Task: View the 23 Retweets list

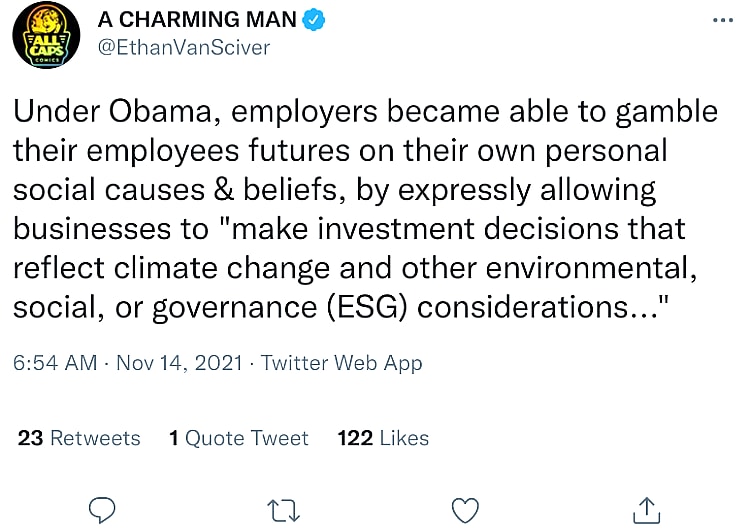Action: (x=79, y=438)
